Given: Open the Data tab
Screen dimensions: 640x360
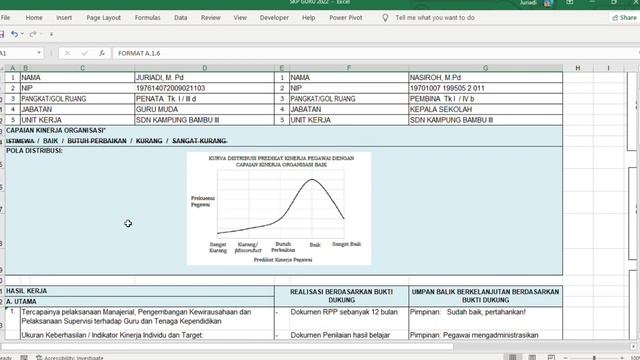Looking at the screenshot, I should coord(180,18).
